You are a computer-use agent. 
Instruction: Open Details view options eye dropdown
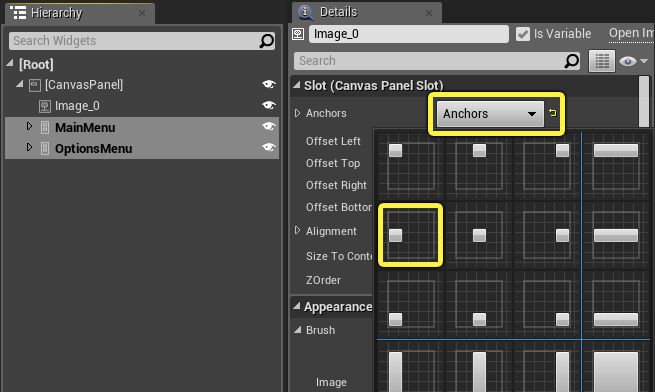coord(633,61)
